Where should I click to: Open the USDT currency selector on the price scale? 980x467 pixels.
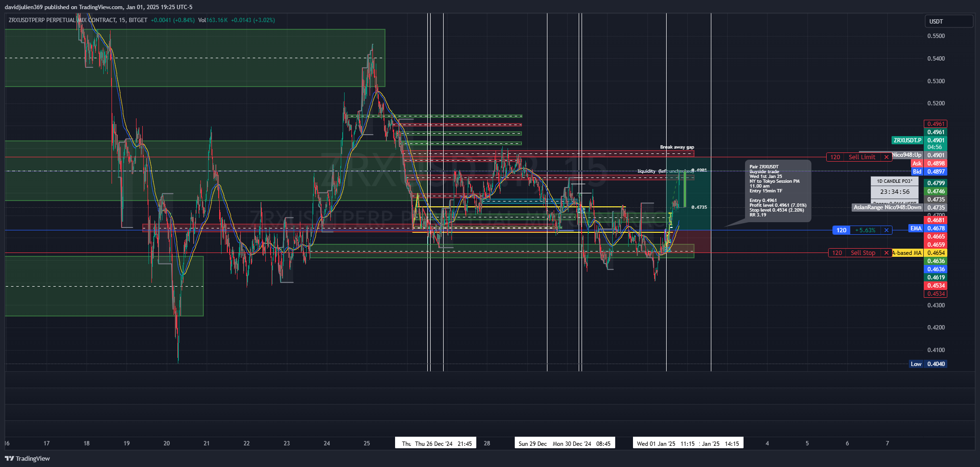click(x=949, y=21)
